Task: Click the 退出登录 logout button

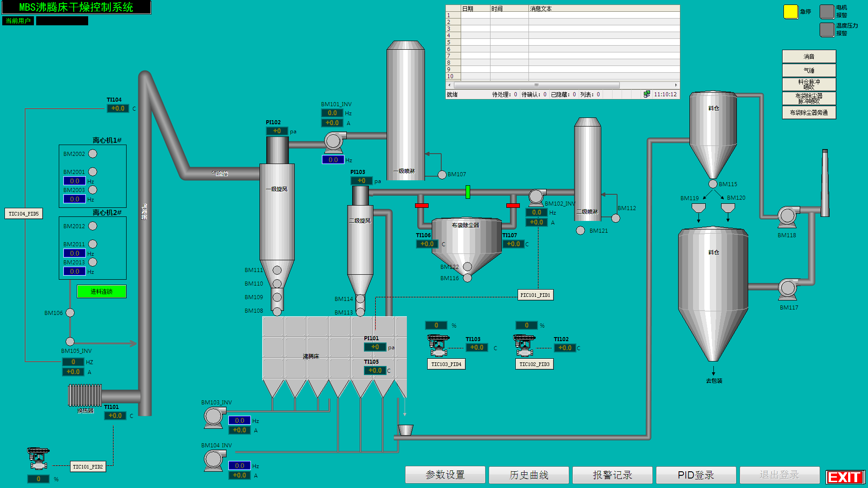Action: tap(780, 475)
